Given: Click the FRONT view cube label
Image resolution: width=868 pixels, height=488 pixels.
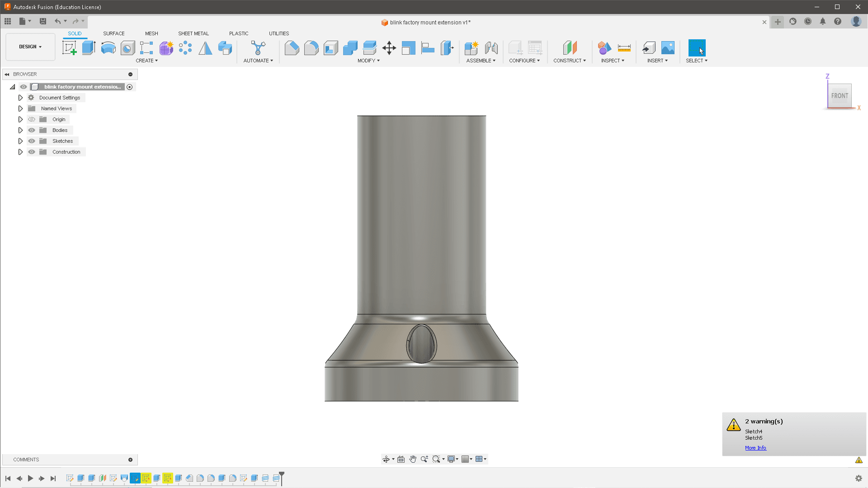Looking at the screenshot, I should [840, 96].
